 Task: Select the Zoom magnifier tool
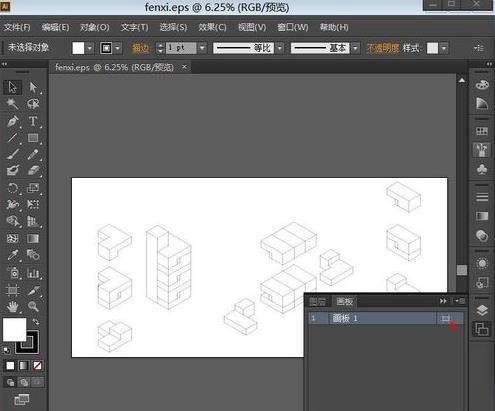33,306
